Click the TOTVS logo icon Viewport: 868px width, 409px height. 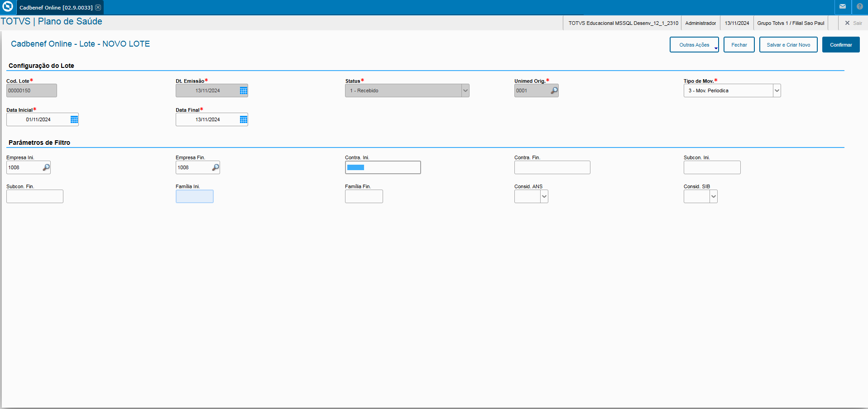pos(8,7)
